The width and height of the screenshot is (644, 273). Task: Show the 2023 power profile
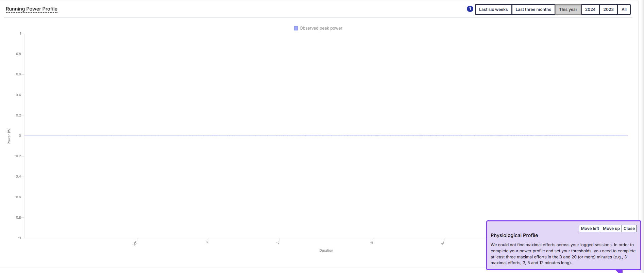(x=608, y=10)
